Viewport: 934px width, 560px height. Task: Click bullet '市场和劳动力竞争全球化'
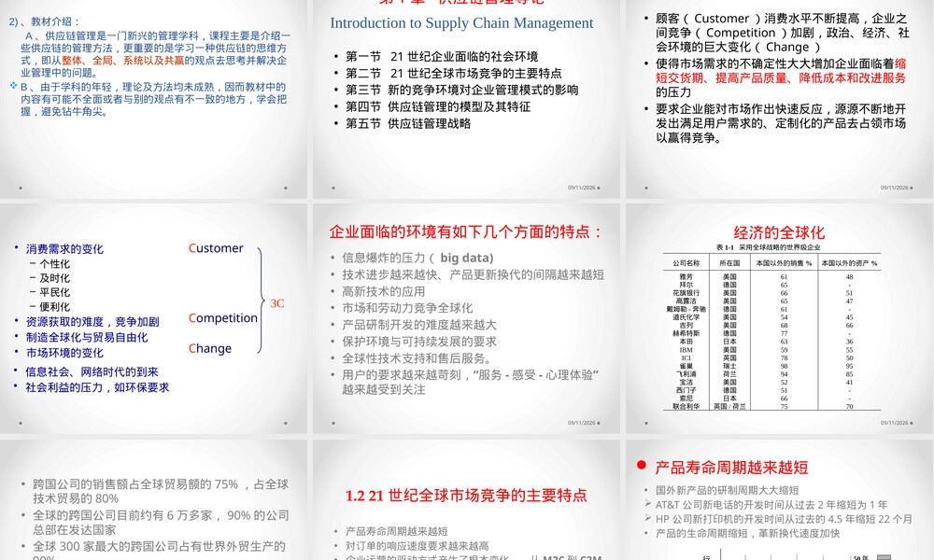(x=407, y=308)
